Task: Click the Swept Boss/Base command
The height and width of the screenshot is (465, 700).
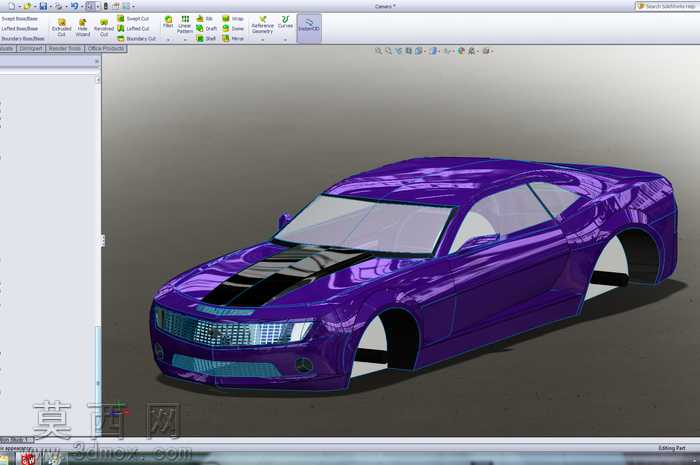Action: pos(19,19)
